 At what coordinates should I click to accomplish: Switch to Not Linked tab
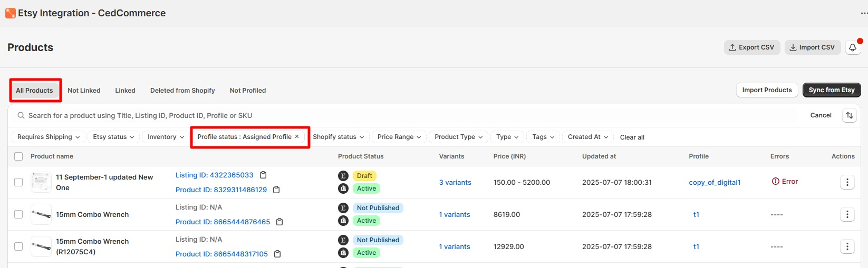click(84, 91)
